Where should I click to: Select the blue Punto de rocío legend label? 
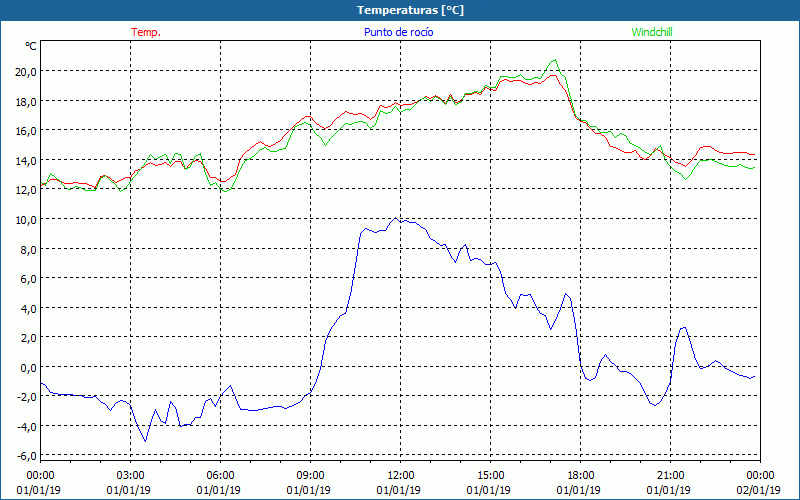(398, 32)
